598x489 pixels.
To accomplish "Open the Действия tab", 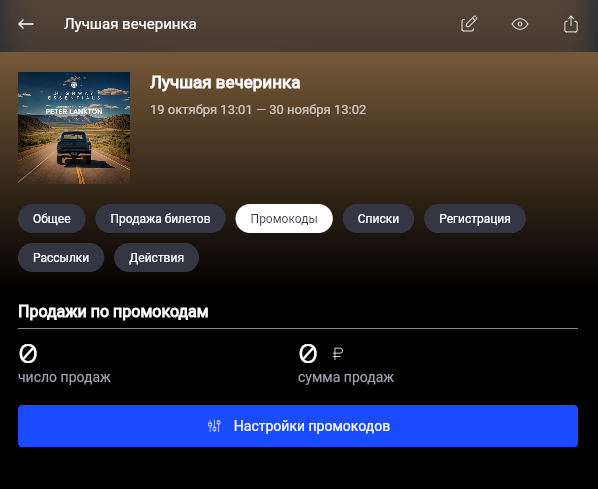I will 156,257.
